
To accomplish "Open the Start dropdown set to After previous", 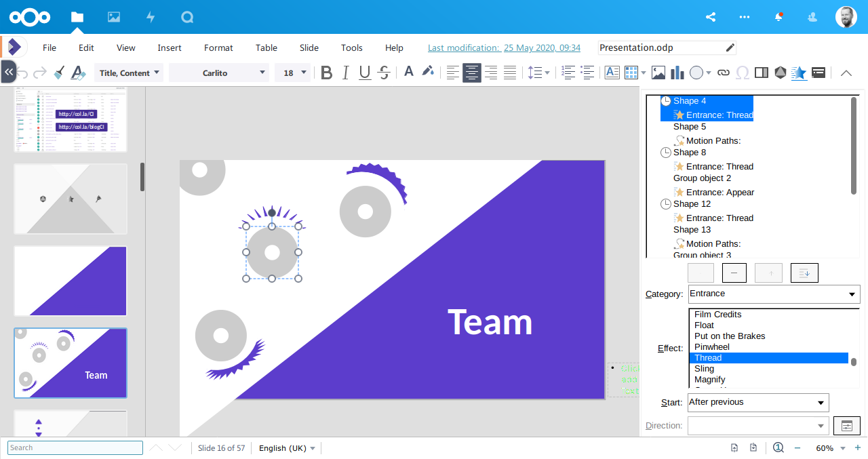I will point(757,402).
